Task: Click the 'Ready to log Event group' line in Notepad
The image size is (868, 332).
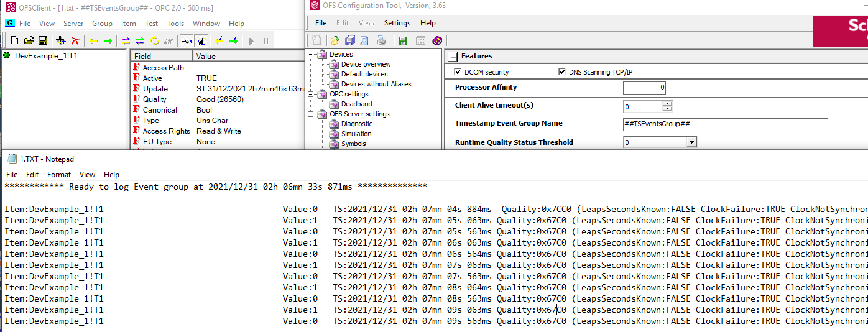Action: pos(215,187)
